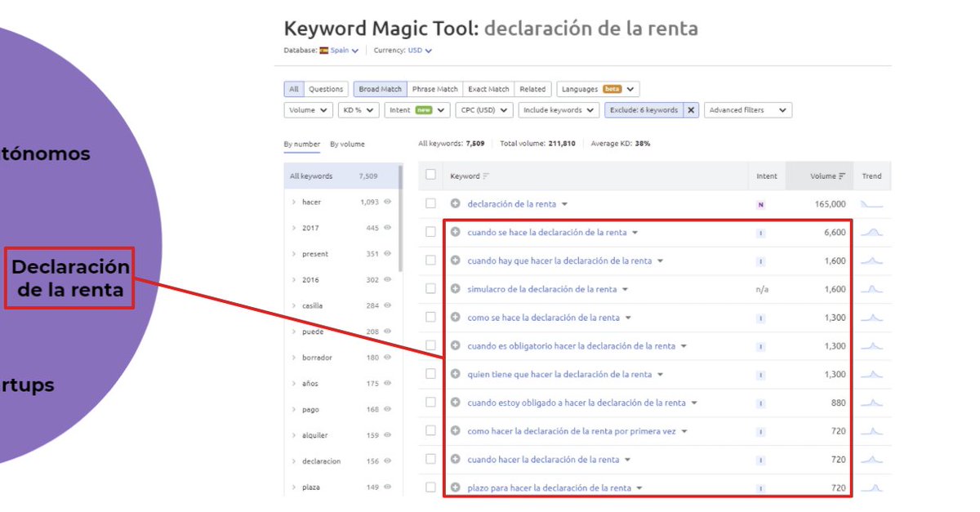The height and width of the screenshot is (512, 980).
Task: Toggle eye icon for 'hacer' group
Action: pyautogui.click(x=388, y=202)
